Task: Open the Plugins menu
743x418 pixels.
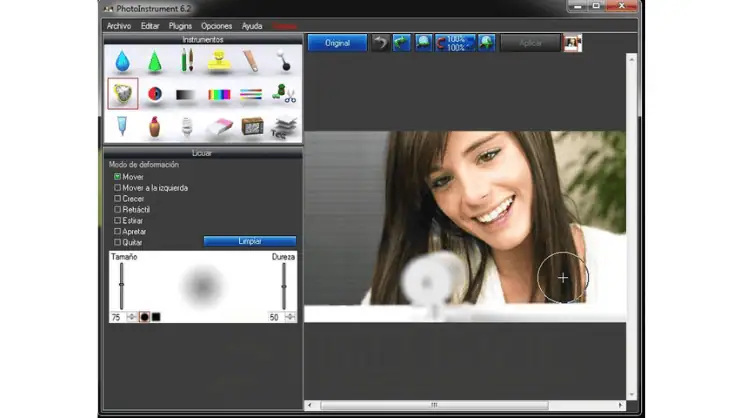Action: tap(180, 26)
